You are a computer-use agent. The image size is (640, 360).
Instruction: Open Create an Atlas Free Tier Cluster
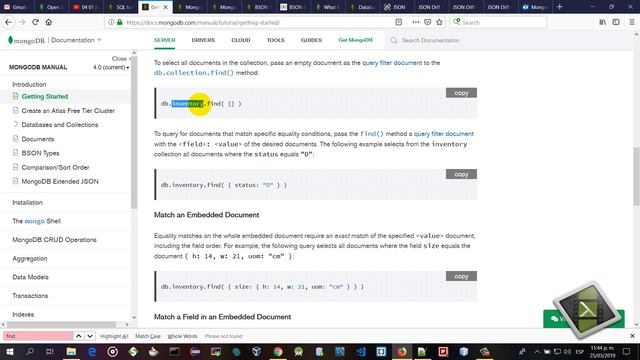tap(68, 111)
